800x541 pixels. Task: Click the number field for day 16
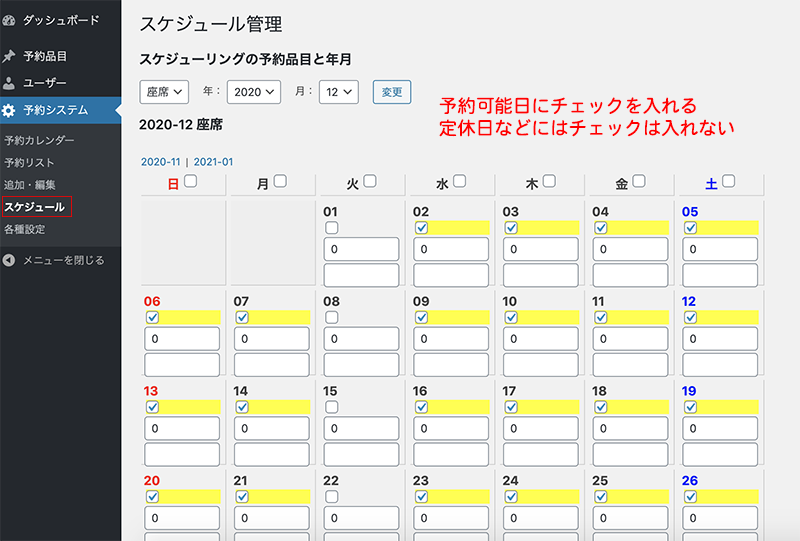(451, 428)
